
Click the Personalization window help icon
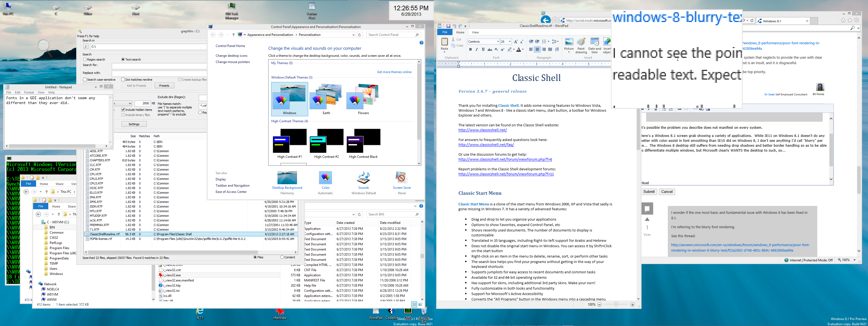pos(421,43)
